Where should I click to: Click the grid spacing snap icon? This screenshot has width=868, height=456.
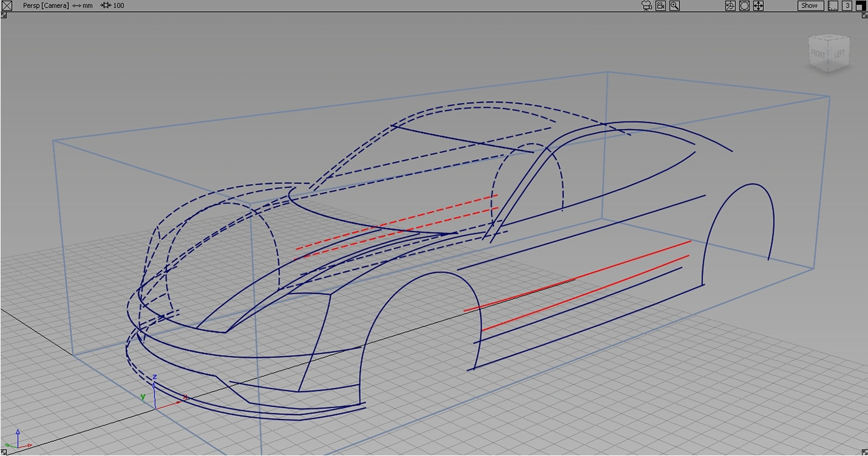pos(105,6)
